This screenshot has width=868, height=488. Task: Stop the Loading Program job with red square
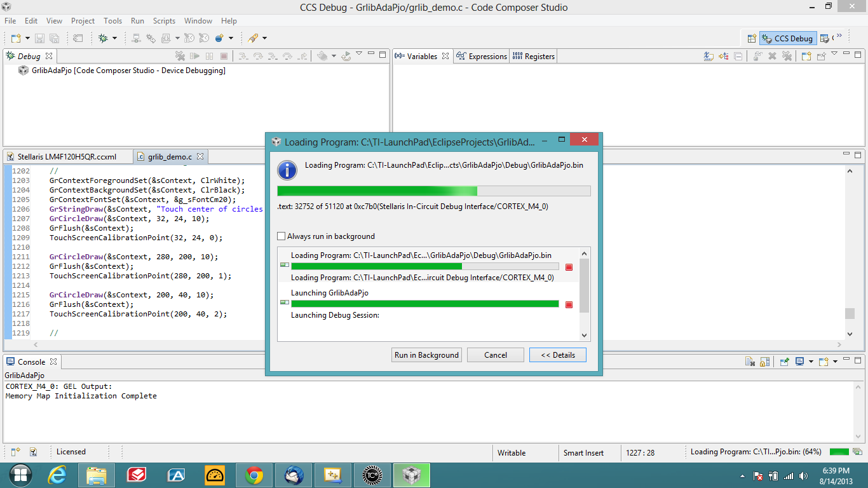pos(569,267)
